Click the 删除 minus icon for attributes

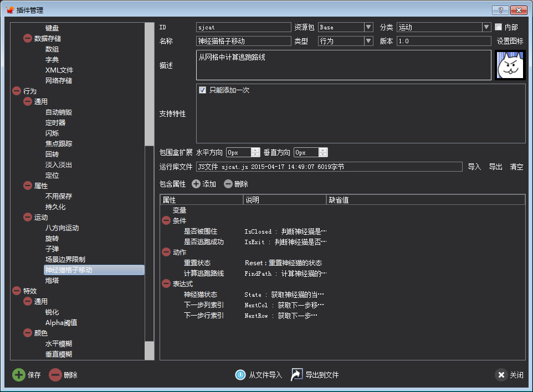pos(228,184)
